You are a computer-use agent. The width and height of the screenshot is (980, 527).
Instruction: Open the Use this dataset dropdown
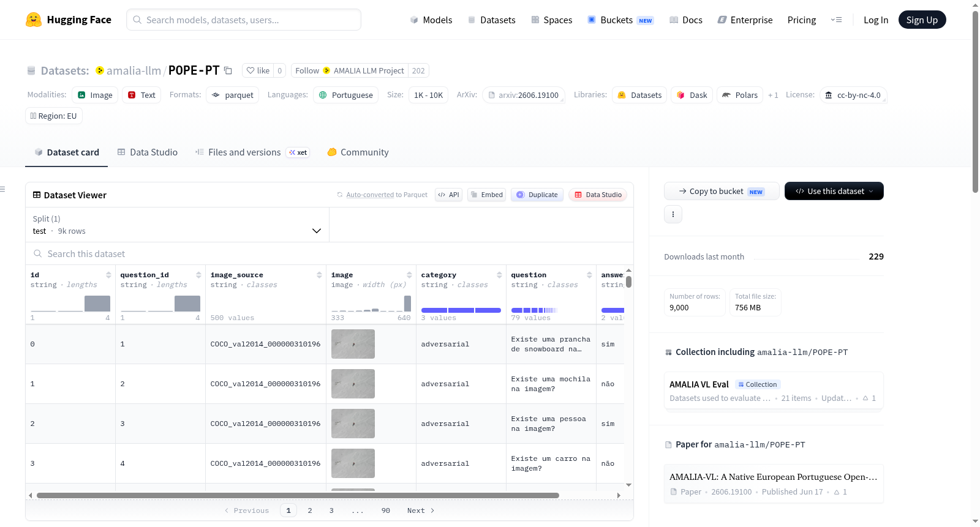834,191
